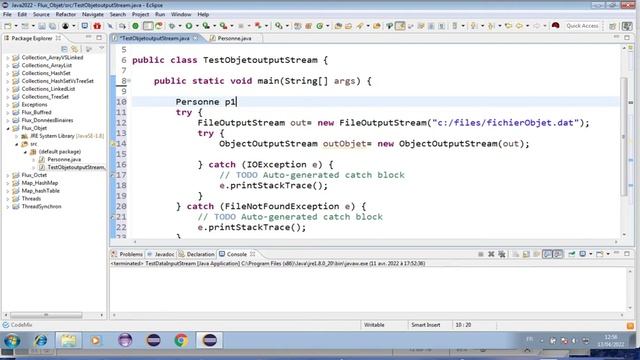Click the Back navigation yellow arrow icon
640x360 pixels.
[519, 26]
